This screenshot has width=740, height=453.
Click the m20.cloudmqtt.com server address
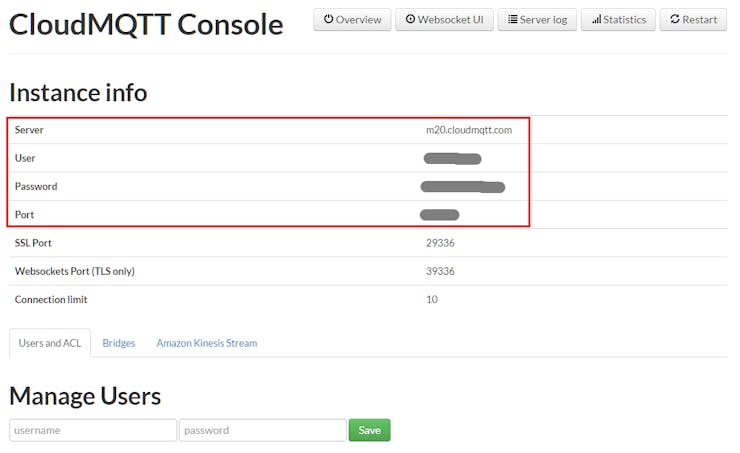point(469,130)
